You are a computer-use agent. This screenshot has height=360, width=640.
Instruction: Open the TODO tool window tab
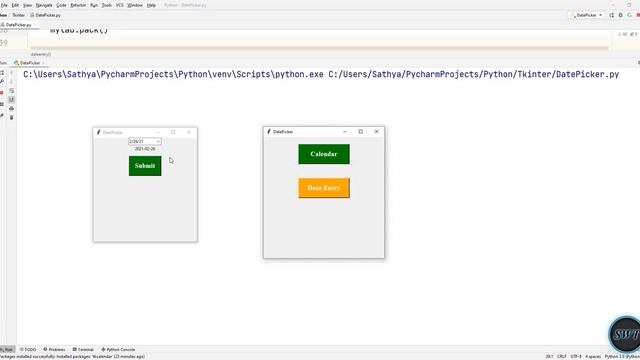tap(28, 349)
